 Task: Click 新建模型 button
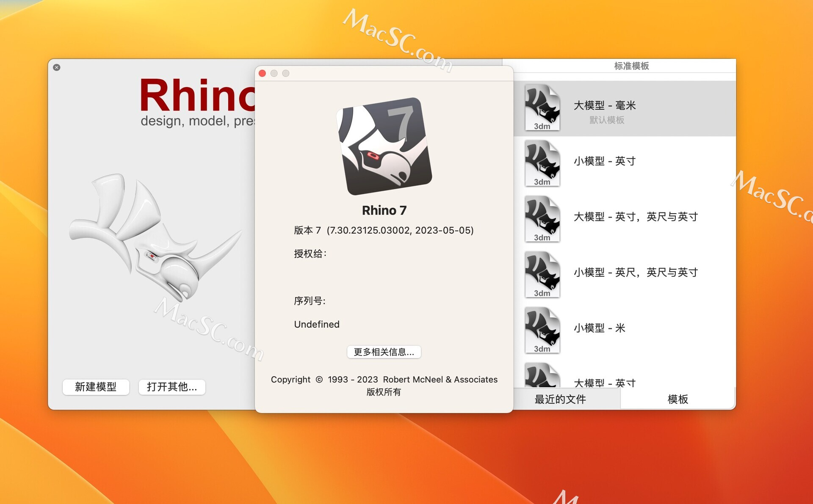pyautogui.click(x=96, y=387)
